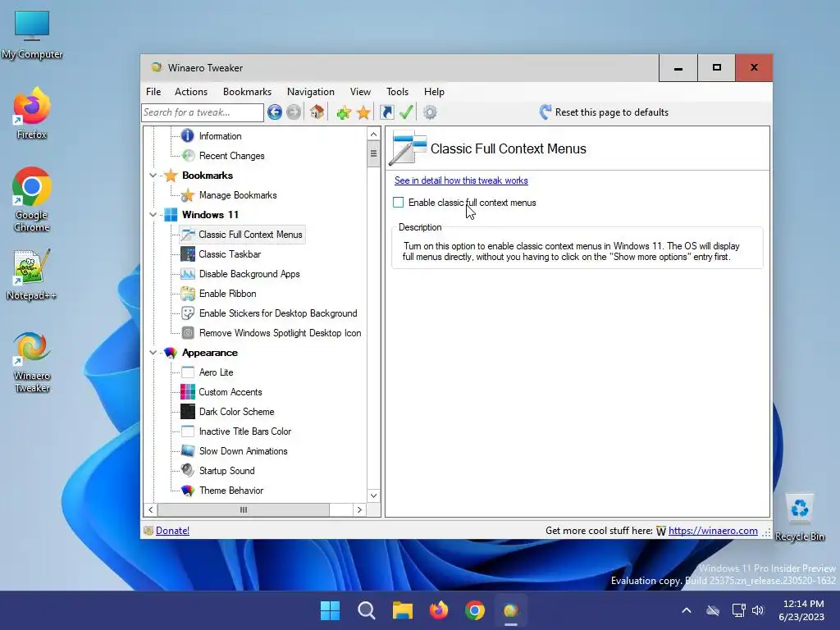Click the Enable Stickers sticker icon
Screen dimensions: 840x630
click(x=188, y=313)
